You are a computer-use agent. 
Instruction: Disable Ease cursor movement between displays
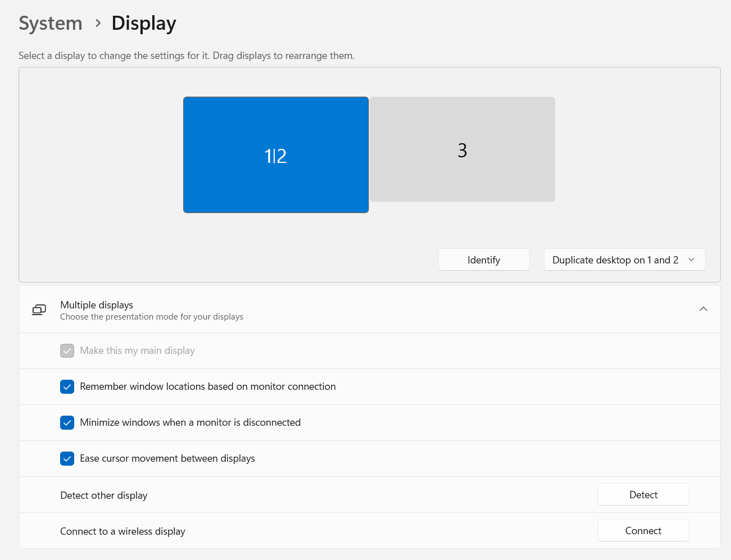click(x=67, y=458)
